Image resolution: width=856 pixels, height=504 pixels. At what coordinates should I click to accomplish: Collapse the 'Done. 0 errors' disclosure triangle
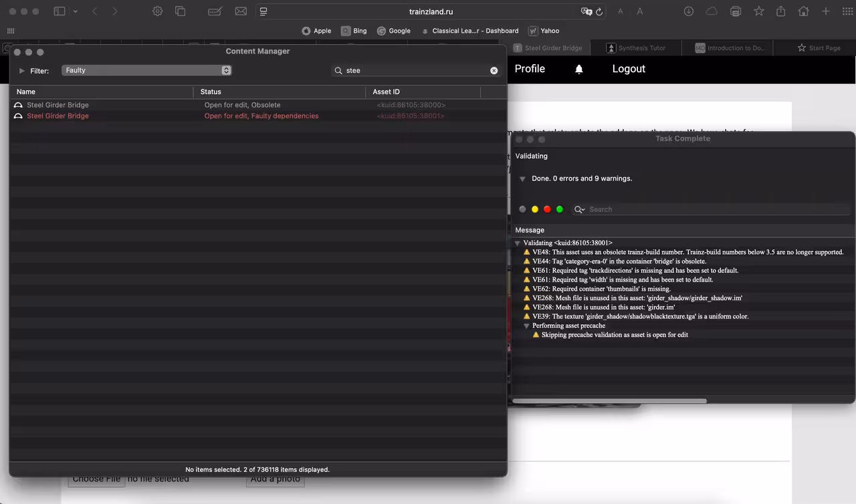click(x=522, y=179)
